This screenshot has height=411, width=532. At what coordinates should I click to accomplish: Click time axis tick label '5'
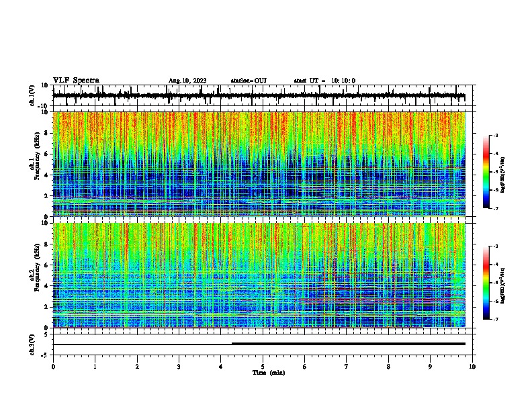pos(263,367)
